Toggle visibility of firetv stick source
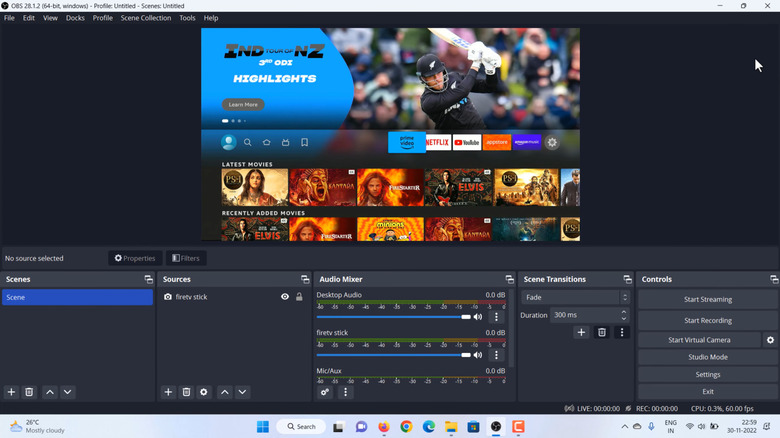 (285, 297)
